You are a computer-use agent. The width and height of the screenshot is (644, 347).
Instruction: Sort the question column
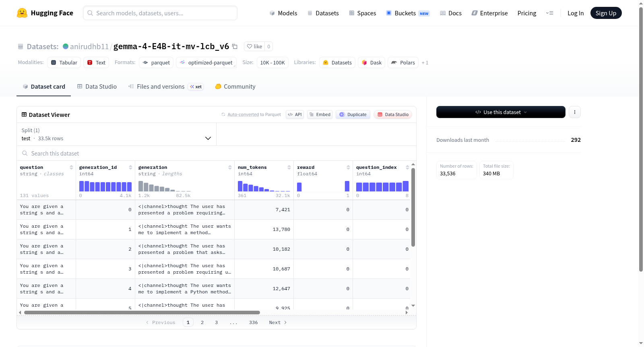pos(71,167)
